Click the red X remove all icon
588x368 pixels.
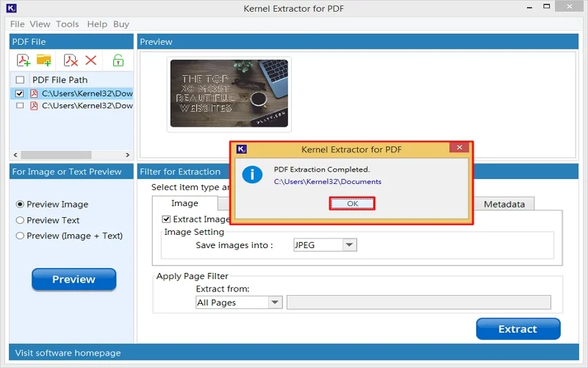click(x=90, y=60)
